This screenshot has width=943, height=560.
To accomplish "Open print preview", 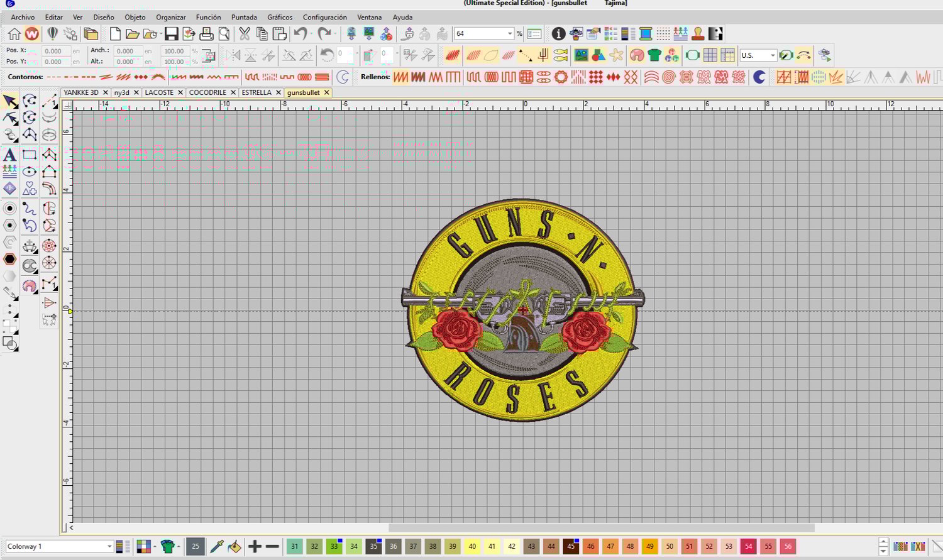I will click(224, 34).
